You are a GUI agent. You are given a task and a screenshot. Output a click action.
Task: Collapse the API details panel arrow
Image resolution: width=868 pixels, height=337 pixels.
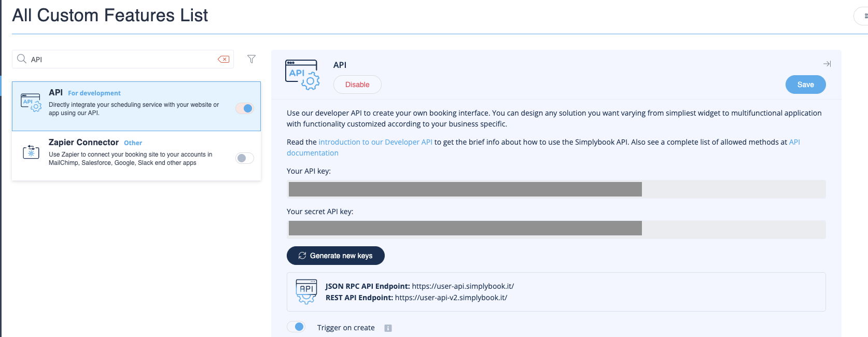(x=827, y=64)
